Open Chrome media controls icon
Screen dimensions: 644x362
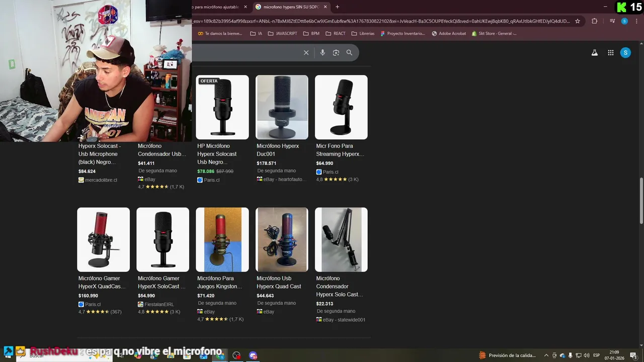pyautogui.click(x=612, y=21)
